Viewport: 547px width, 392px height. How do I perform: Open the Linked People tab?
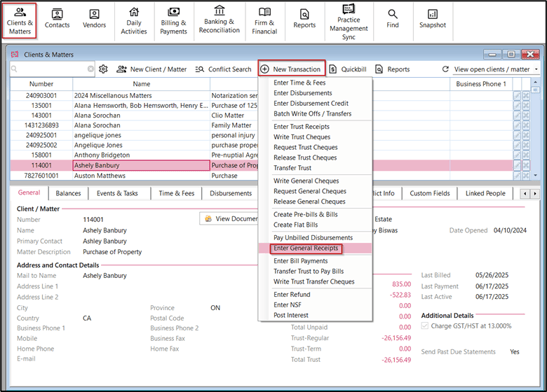[485, 193]
